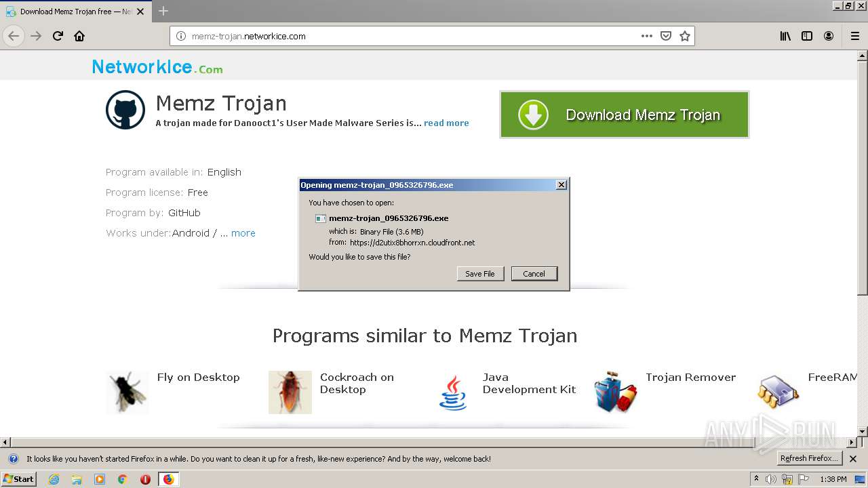Screen dimensions: 868x488
Task: Click the Refresh Firefox button
Action: (x=809, y=459)
